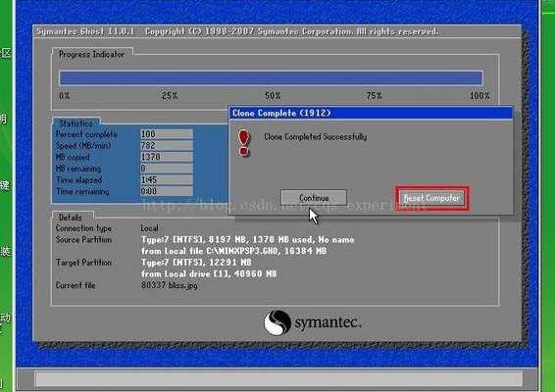This screenshot has height=392, width=555.
Task: Click the Time remaining label
Action: pyautogui.click(x=82, y=191)
